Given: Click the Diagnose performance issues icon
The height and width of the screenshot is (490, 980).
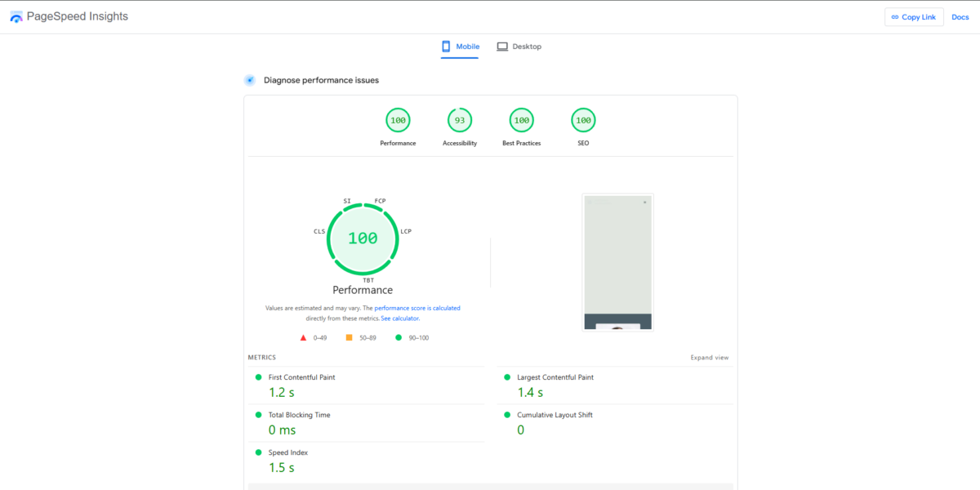Looking at the screenshot, I should (250, 80).
